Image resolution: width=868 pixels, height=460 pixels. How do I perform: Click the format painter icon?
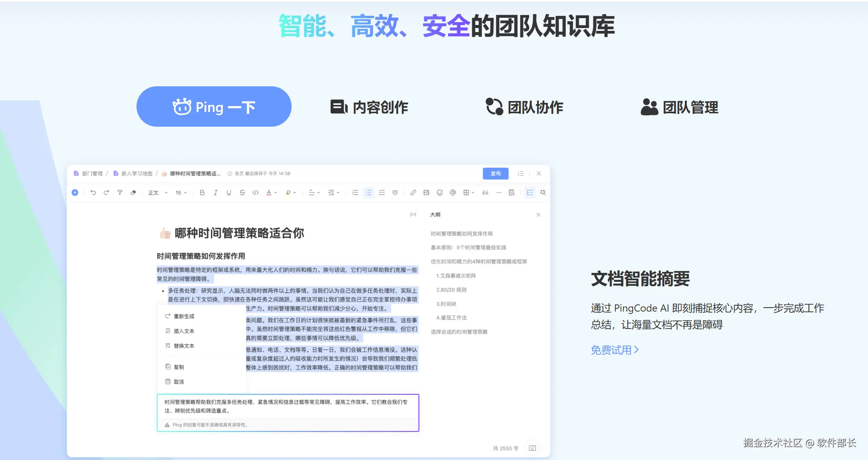(120, 192)
